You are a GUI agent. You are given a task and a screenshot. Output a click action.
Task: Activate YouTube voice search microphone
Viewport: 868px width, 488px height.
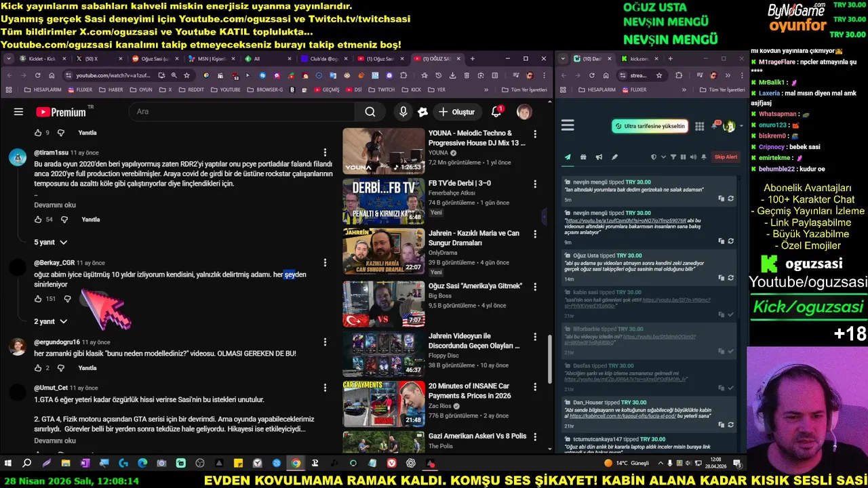point(403,112)
